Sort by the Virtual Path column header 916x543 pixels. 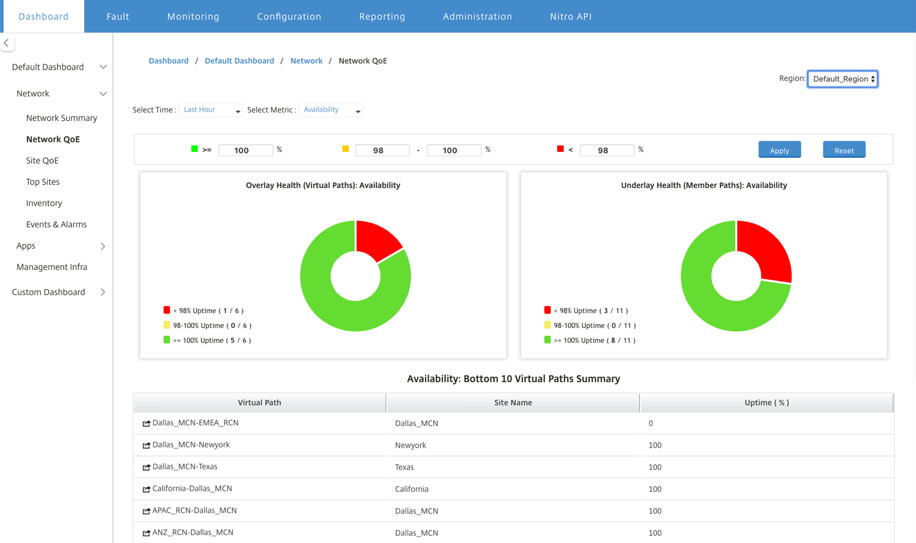click(259, 402)
